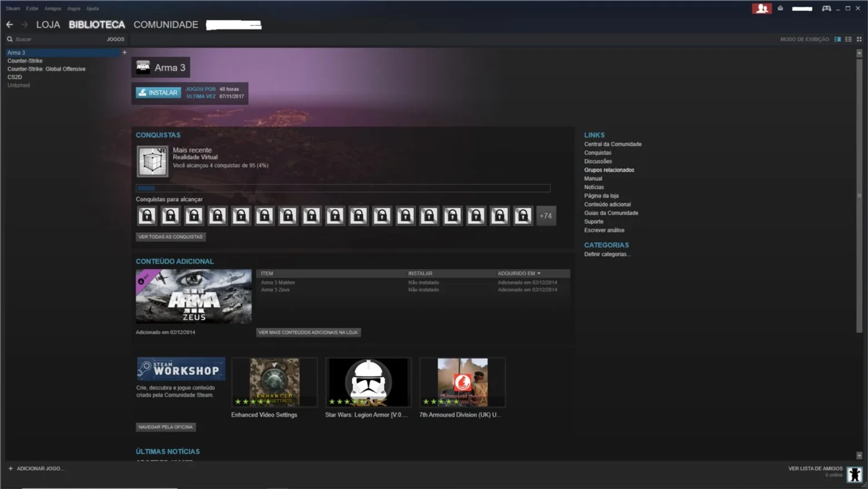868x489 pixels.
Task: Open the Conquistas link
Action: 598,153
